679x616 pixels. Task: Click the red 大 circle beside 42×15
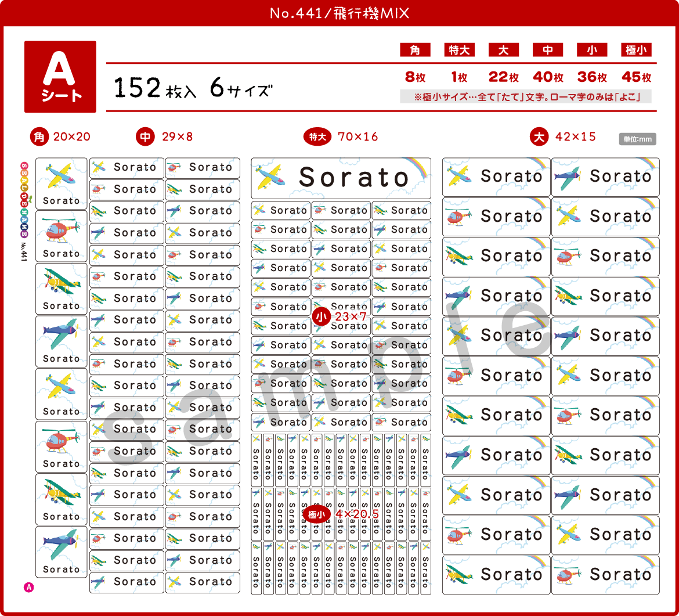click(539, 137)
